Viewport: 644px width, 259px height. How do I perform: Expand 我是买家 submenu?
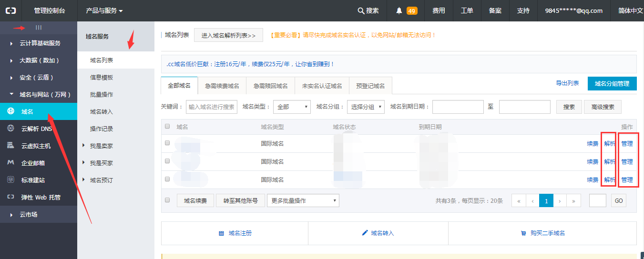tap(116, 163)
